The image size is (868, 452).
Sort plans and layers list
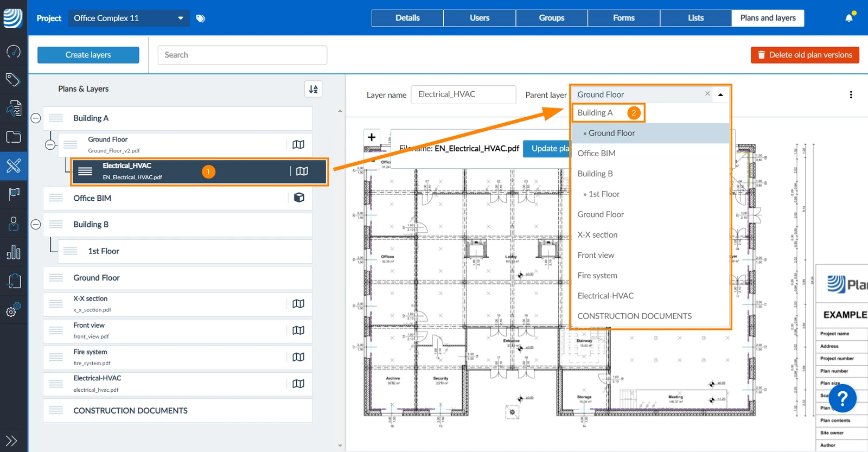pos(314,89)
